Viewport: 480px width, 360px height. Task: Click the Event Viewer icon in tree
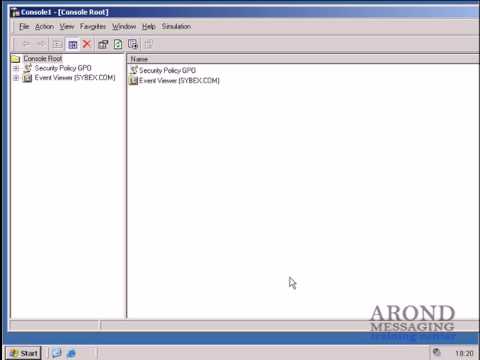(x=27, y=78)
